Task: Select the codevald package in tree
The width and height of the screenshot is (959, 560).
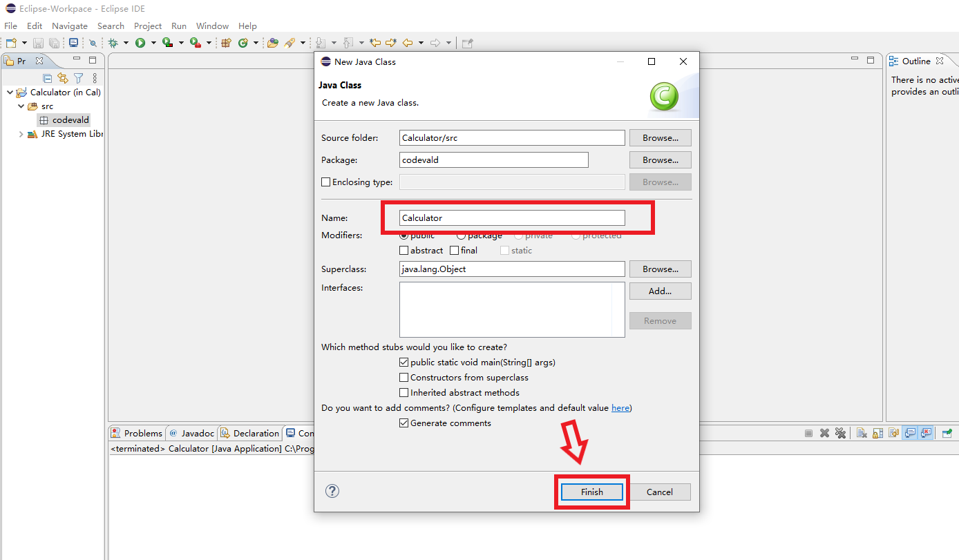Action: pos(64,120)
